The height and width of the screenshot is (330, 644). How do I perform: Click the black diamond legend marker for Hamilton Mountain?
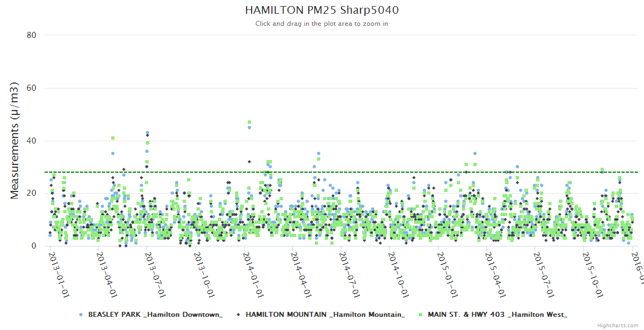click(238, 315)
